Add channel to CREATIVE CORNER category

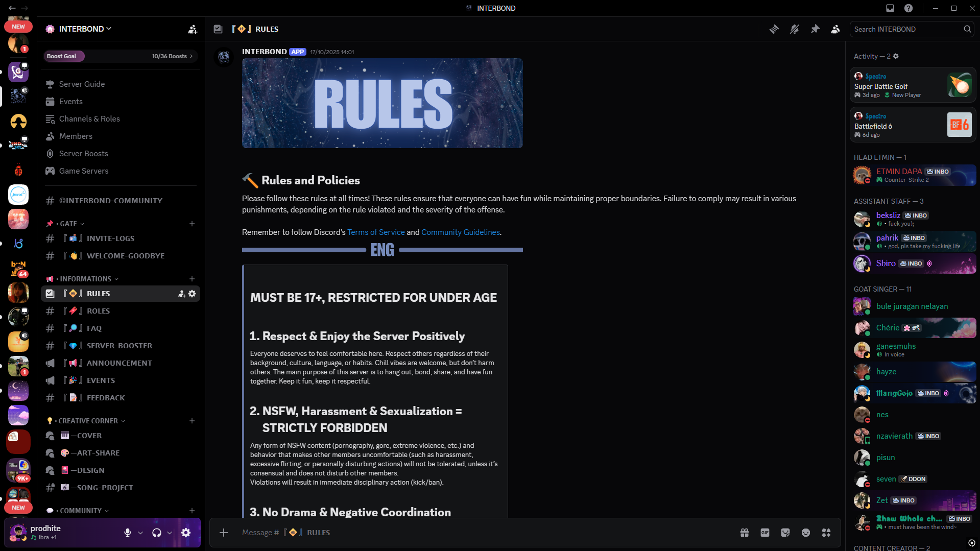[192, 421]
